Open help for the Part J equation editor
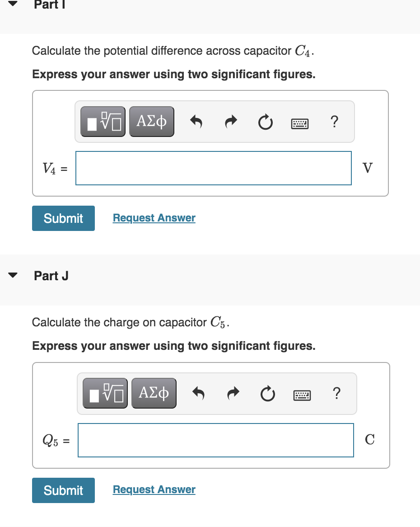 coord(336,393)
